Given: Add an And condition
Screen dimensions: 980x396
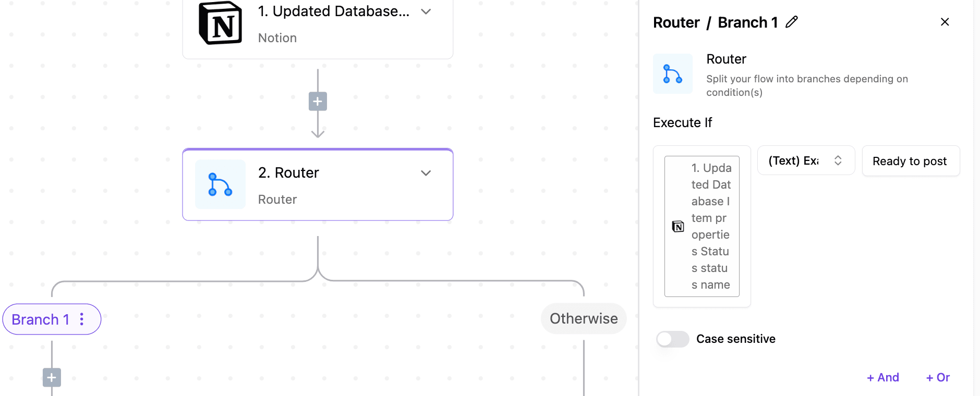Looking at the screenshot, I should pyautogui.click(x=882, y=377).
